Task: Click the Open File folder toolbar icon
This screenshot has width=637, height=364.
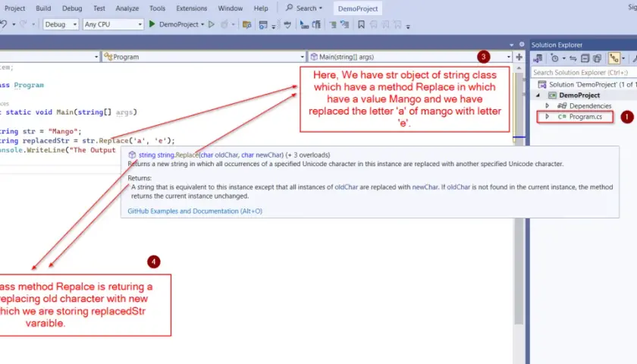Action: [x=246, y=25]
